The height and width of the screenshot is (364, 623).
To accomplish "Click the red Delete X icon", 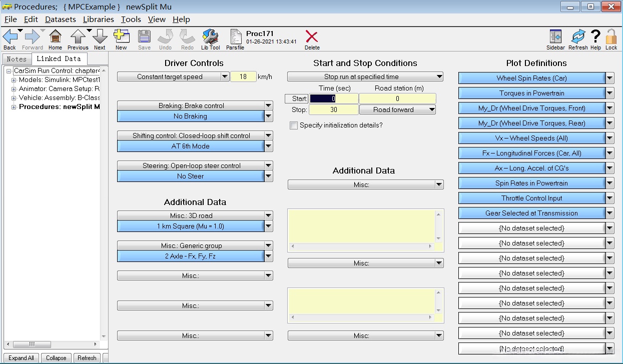I will point(312,37).
